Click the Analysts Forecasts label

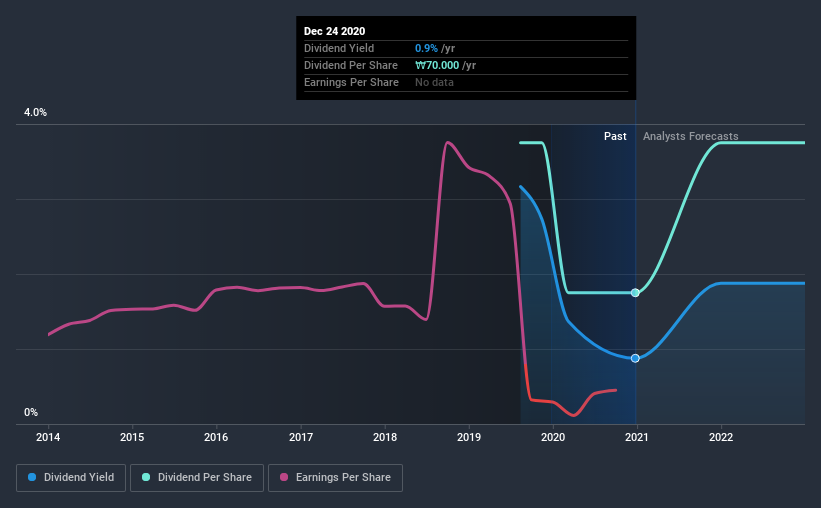(691, 136)
